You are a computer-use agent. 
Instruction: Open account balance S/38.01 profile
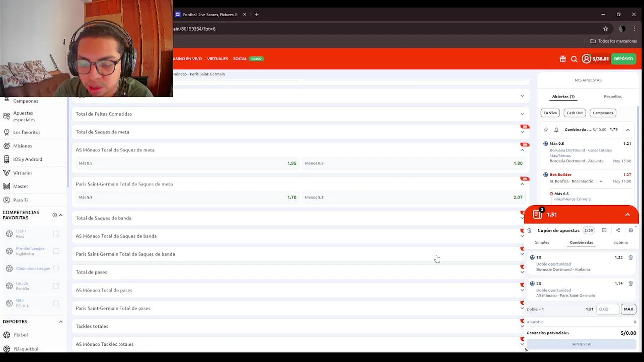(x=595, y=59)
